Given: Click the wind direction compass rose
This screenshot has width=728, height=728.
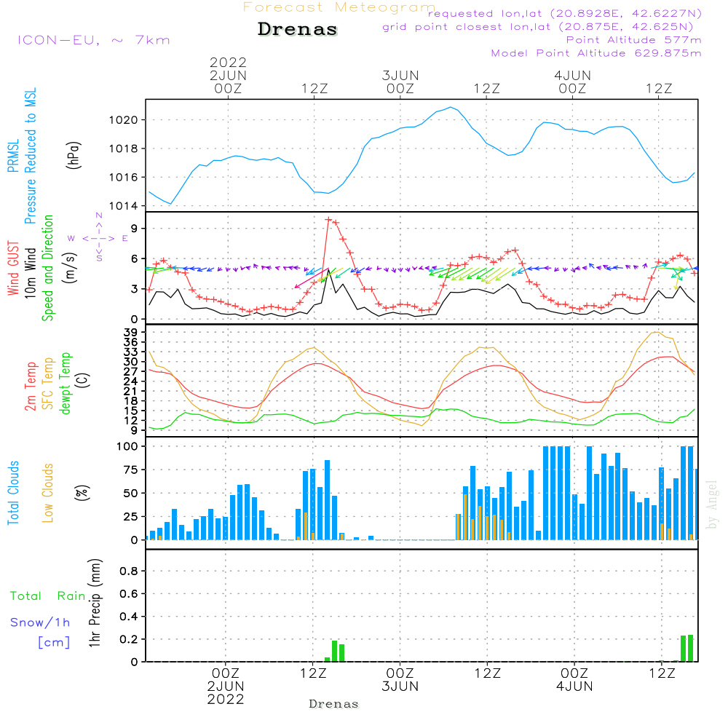Looking at the screenshot, I should (98, 238).
